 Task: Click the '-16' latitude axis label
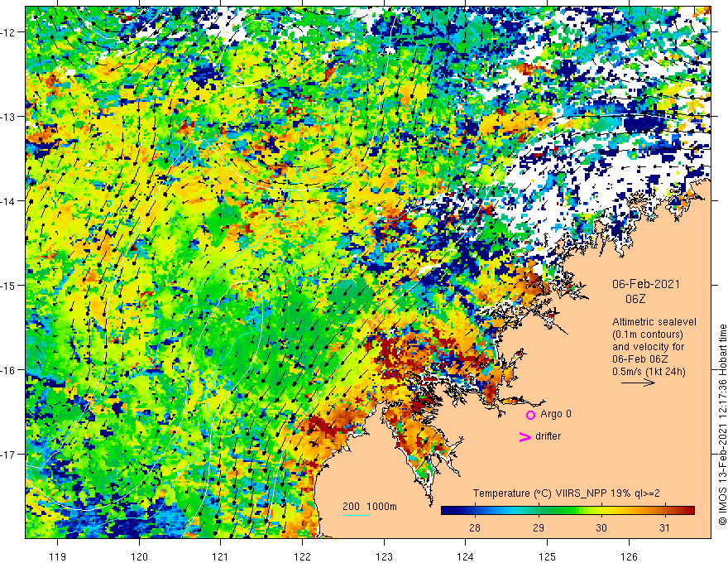pos(9,369)
